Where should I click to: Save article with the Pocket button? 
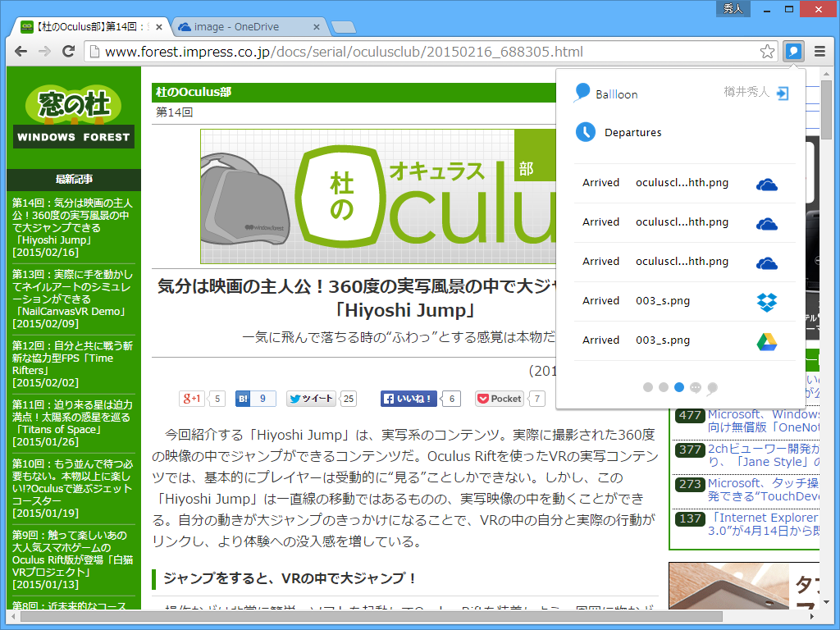pyautogui.click(x=500, y=399)
